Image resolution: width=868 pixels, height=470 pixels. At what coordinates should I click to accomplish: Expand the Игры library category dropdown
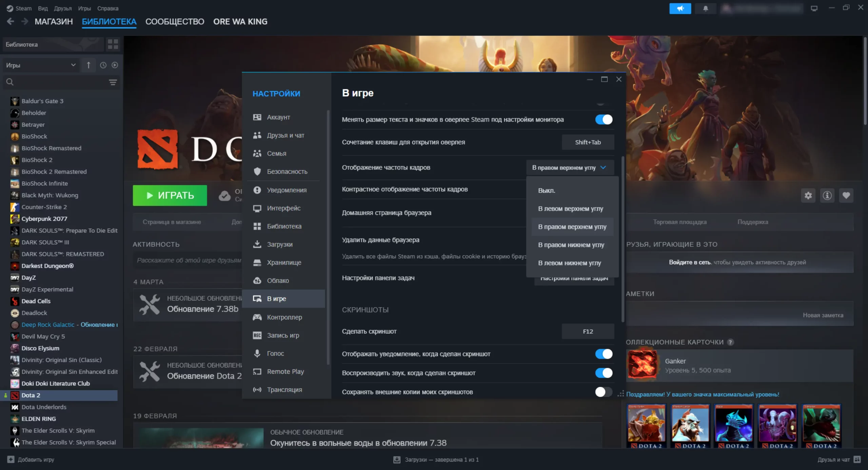(41, 65)
